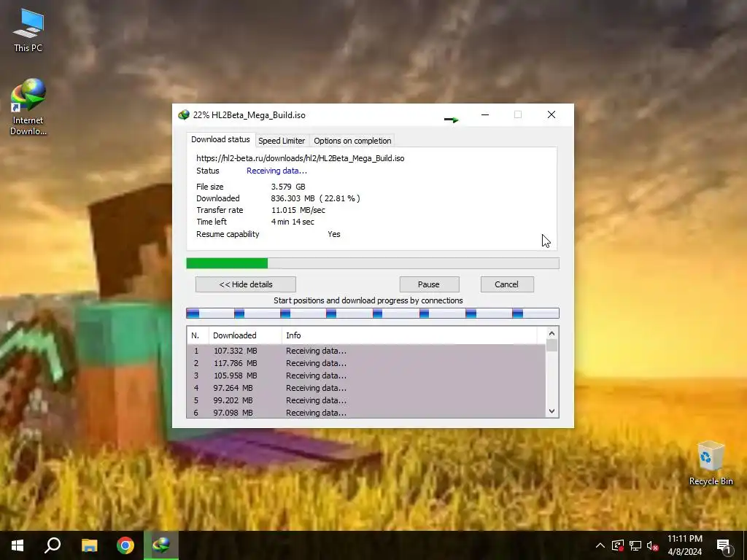Close the HL2Beta_Mega_Build.iso download dialog

coord(551,114)
